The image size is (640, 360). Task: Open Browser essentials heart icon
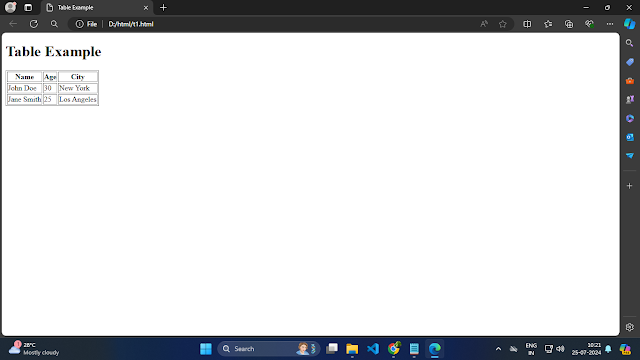589,24
